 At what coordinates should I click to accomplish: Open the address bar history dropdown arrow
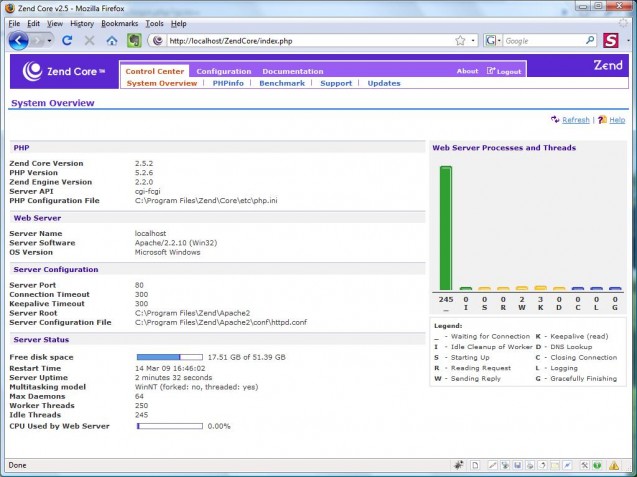click(473, 41)
